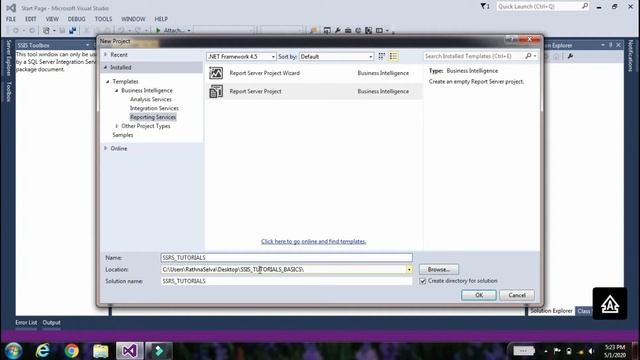This screenshot has width=640, height=360.
Task: Switch to the Output tab
Action: tap(51, 322)
